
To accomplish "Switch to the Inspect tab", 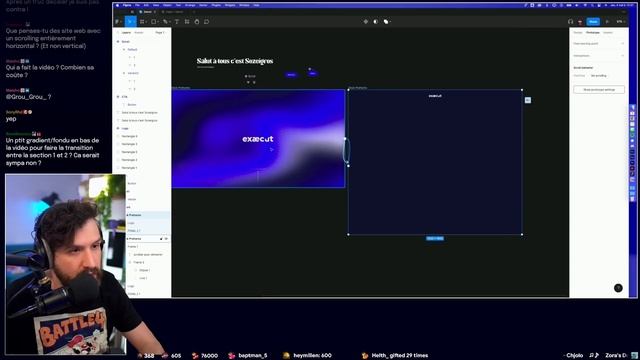I will point(608,33).
